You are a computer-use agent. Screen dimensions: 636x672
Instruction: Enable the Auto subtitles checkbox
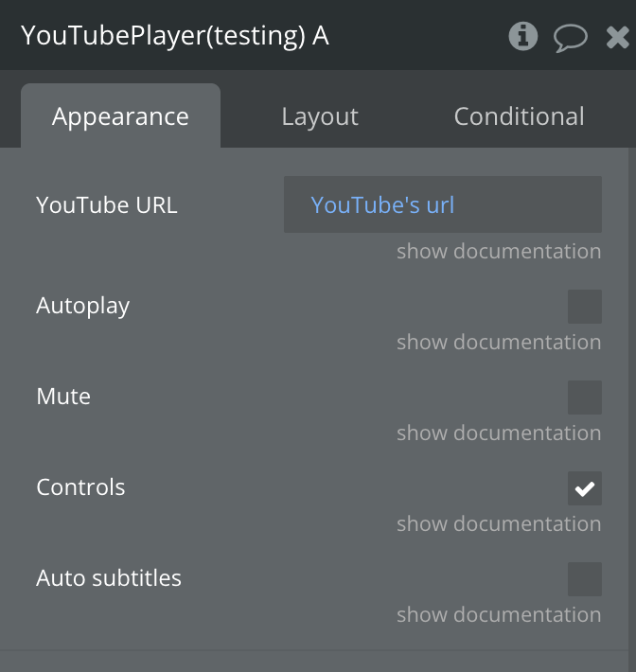click(x=584, y=579)
